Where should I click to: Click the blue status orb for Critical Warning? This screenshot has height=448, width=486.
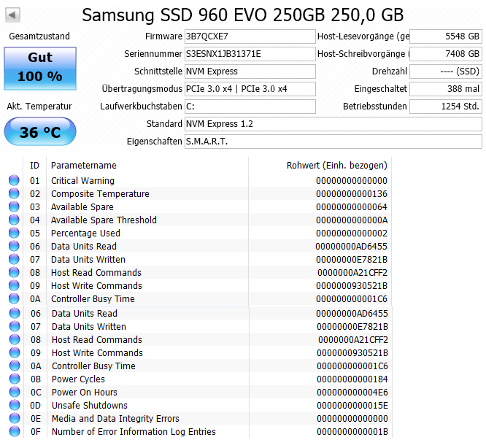click(14, 180)
